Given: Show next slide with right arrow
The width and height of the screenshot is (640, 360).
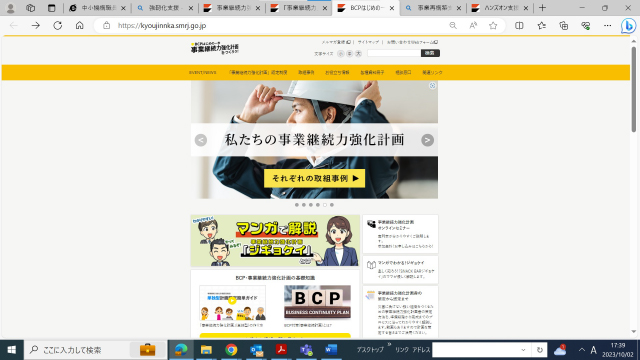Looking at the screenshot, I should click(x=427, y=140).
